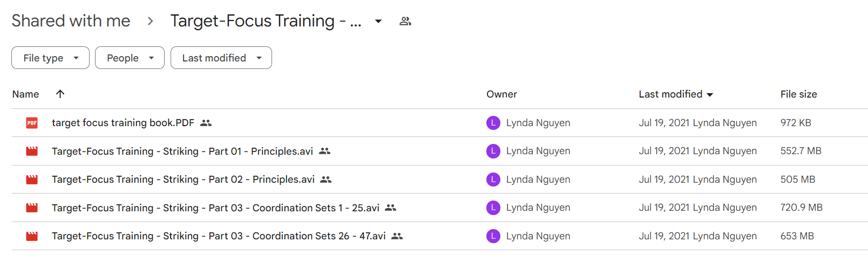
Task: Expand the Target-Focus Training folder dropdown arrow
Action: (378, 22)
